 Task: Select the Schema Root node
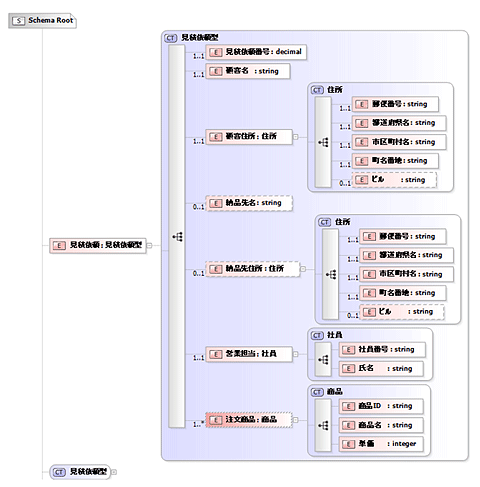pos(43,21)
